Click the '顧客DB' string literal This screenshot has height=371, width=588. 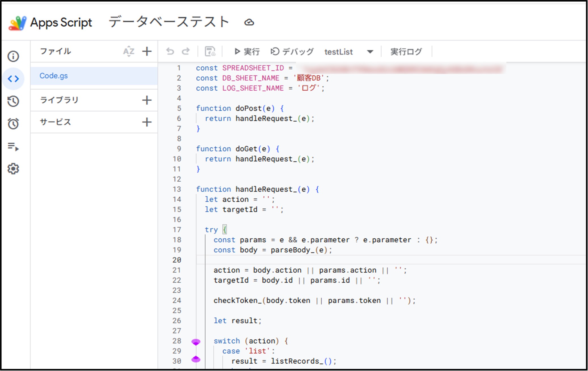[x=309, y=78]
